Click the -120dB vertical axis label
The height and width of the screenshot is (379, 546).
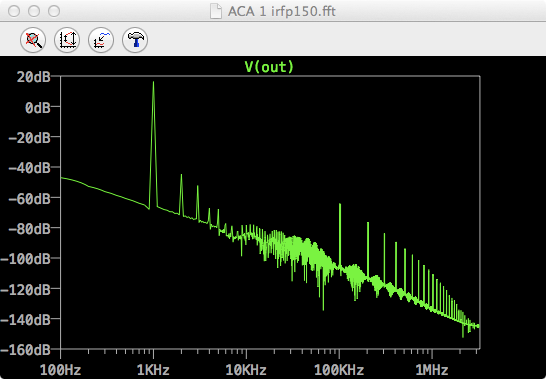25,290
